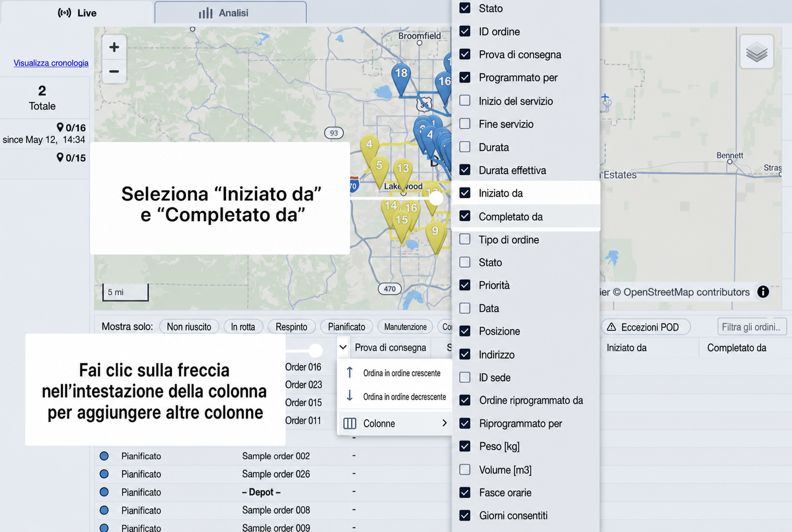Click the warning icon in Eccezioni POD

point(611,327)
